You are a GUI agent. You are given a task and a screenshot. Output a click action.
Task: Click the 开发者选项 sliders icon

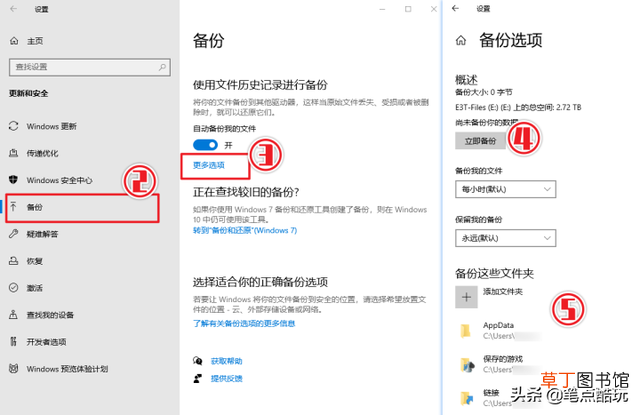pyautogui.click(x=13, y=342)
